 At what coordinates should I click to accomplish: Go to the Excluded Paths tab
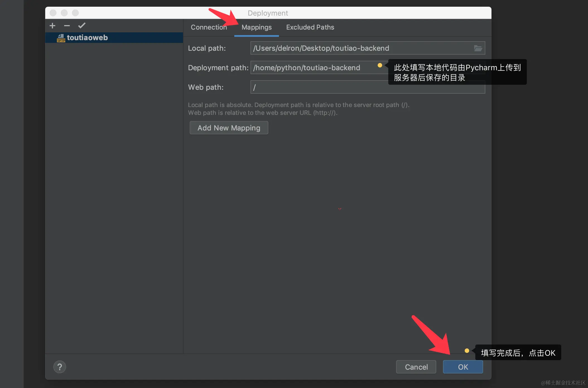point(310,27)
